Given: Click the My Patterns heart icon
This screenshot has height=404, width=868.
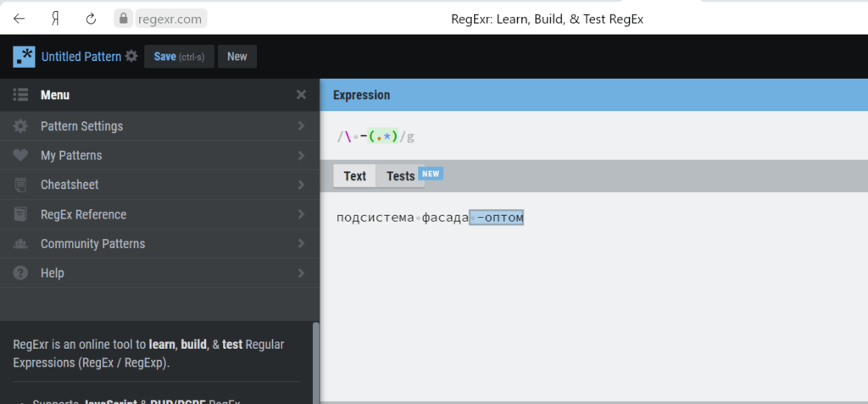Looking at the screenshot, I should pos(21,156).
